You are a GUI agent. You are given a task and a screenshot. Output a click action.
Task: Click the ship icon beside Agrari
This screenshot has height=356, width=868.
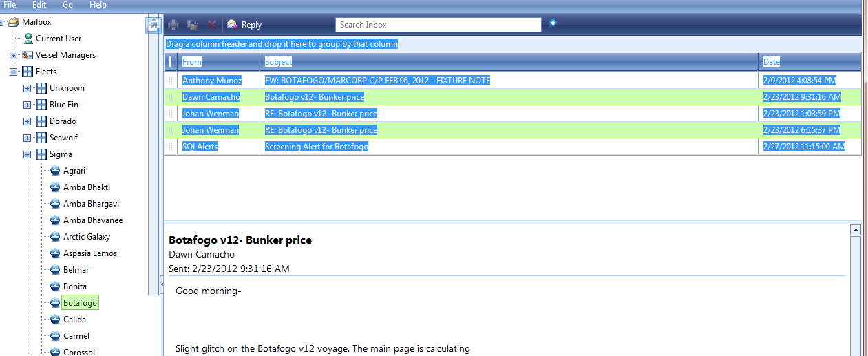point(55,171)
